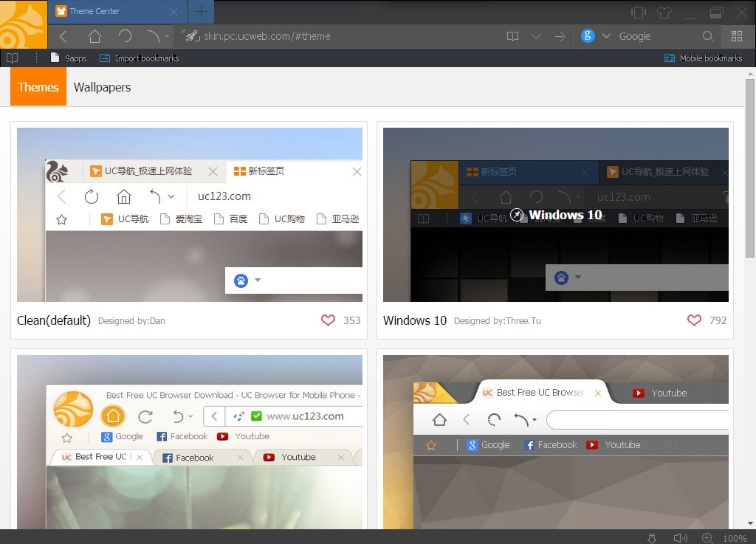
Task: Open a new tab with plus button
Action: point(201,12)
